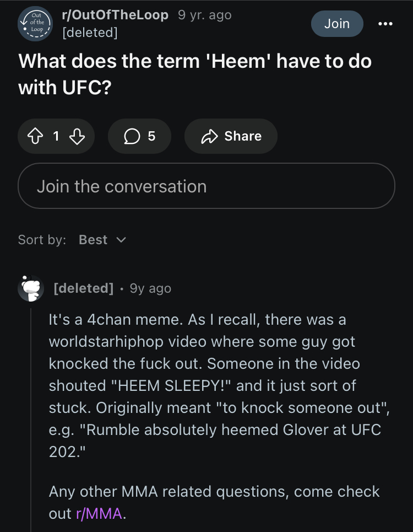Click the chevron beside Best sorting
This screenshot has width=413, height=532.
[x=122, y=240]
